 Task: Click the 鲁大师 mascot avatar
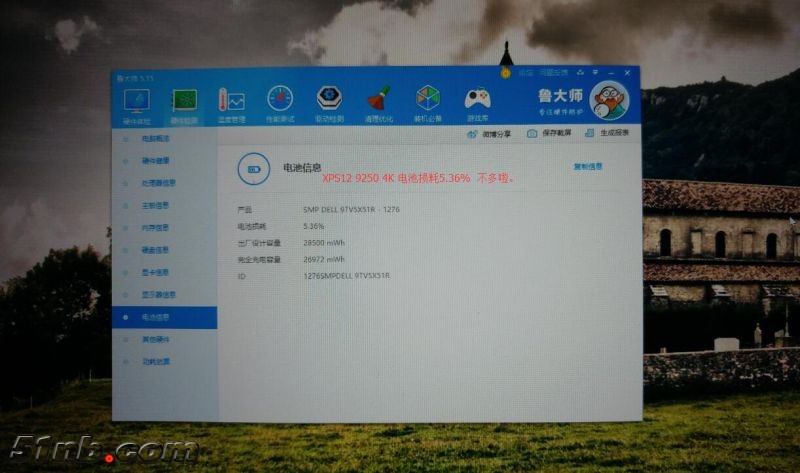click(x=609, y=100)
